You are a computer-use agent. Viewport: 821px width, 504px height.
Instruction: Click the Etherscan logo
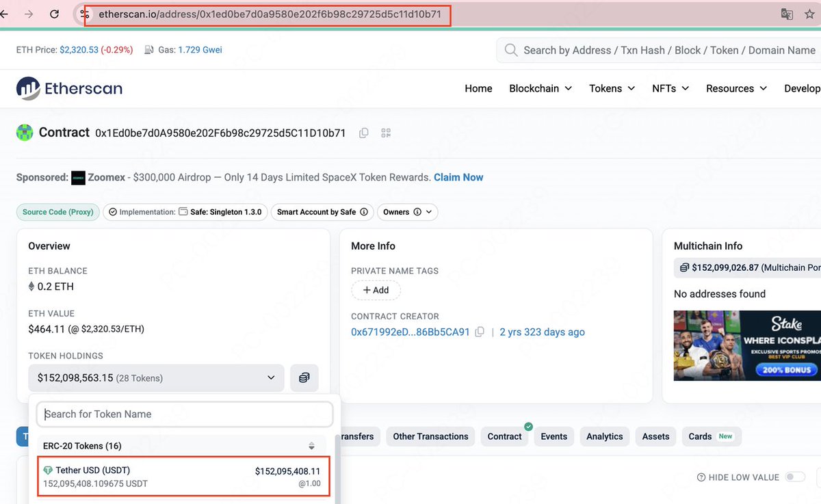pyautogui.click(x=69, y=88)
